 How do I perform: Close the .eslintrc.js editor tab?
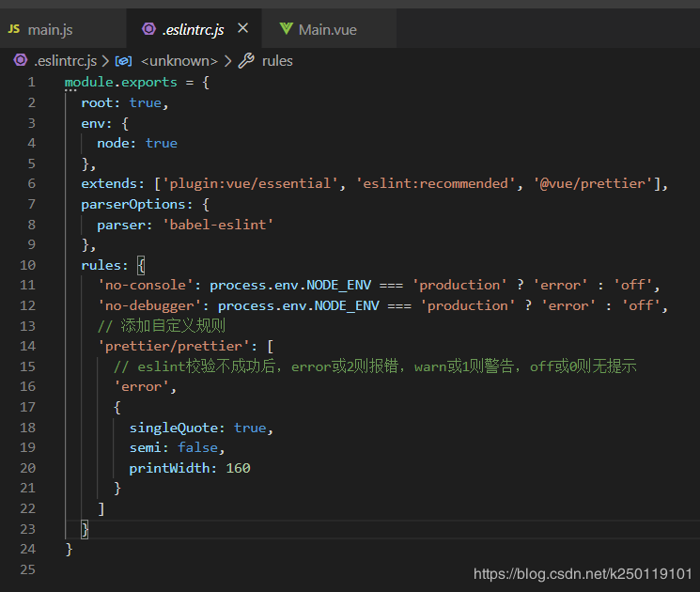click(243, 29)
